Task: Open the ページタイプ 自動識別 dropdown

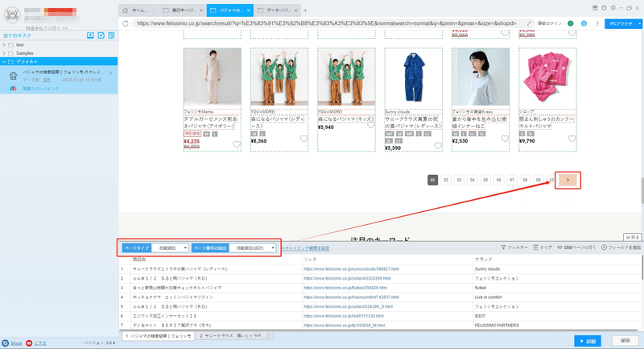Action: (x=170, y=248)
